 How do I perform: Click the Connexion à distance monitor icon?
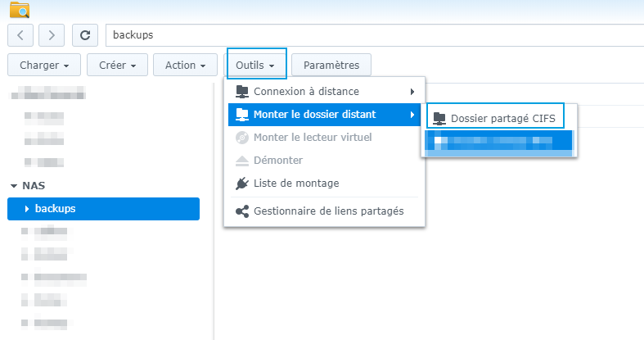coord(241,91)
